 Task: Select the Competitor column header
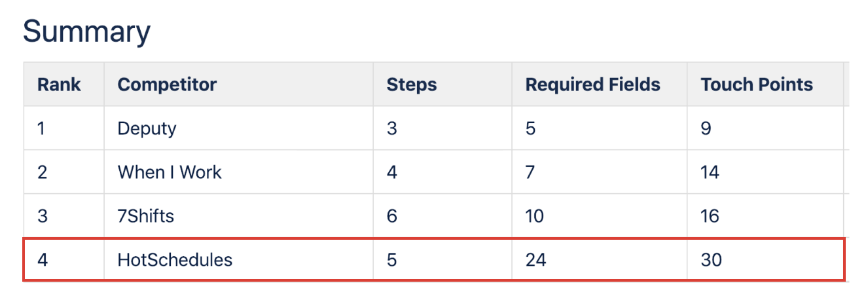[x=167, y=85]
